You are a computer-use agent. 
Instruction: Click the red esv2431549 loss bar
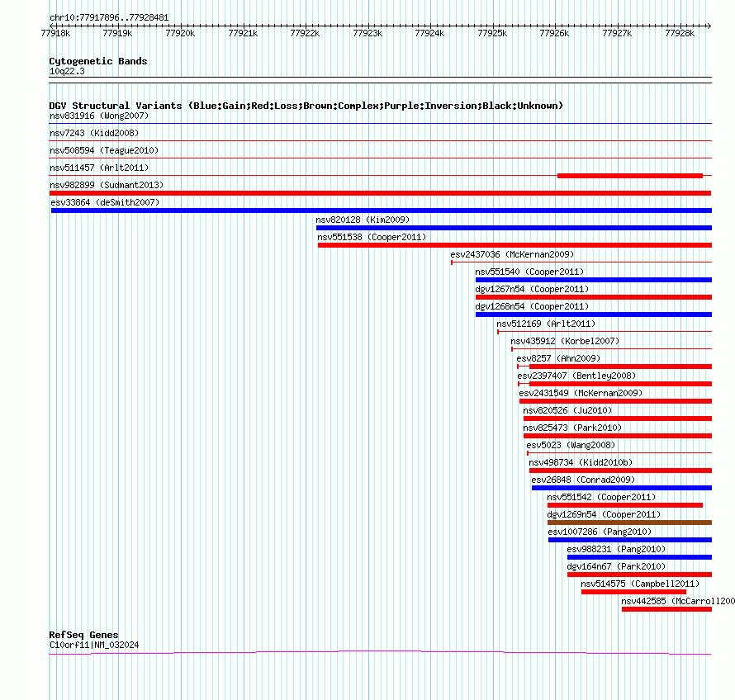(615, 401)
